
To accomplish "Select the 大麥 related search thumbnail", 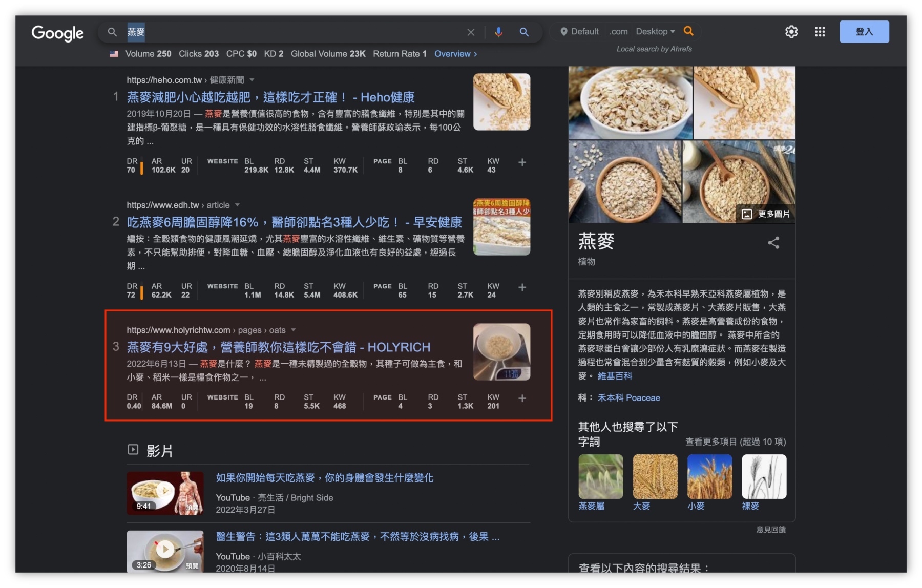I will tap(655, 476).
